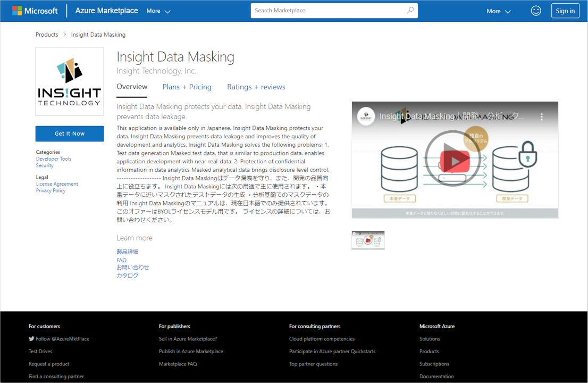Click the Search Marketplace input field

pos(329,11)
